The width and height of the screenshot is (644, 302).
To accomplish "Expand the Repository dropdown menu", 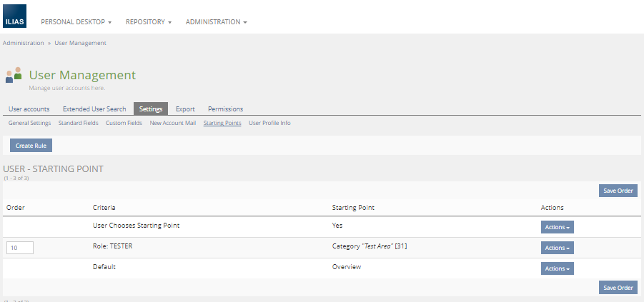I will pos(149,22).
